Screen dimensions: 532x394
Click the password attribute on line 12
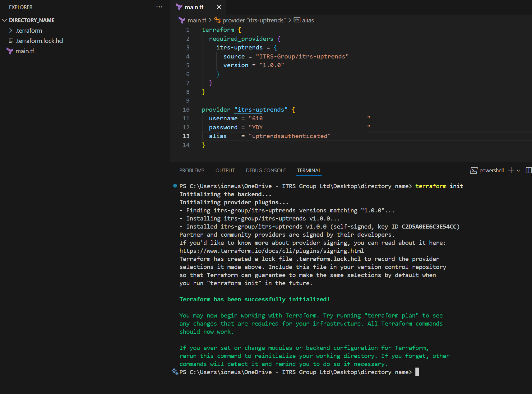coord(223,127)
